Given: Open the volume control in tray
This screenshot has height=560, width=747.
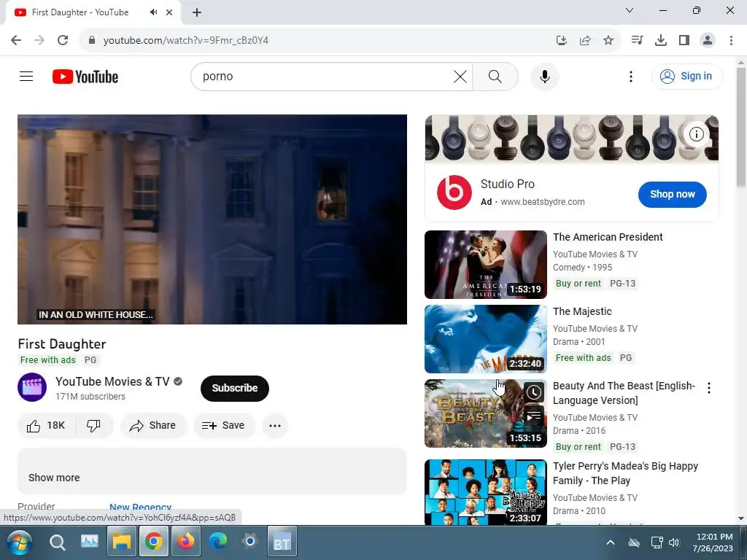Looking at the screenshot, I should pyautogui.click(x=673, y=542).
